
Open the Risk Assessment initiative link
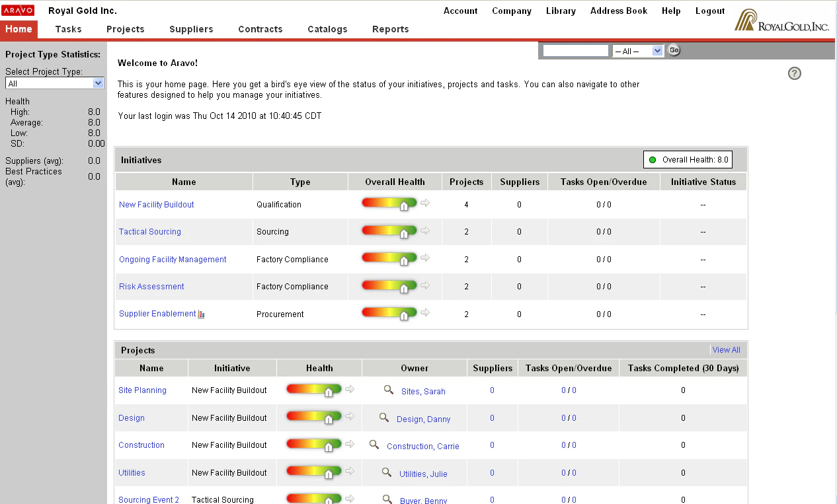pos(151,286)
